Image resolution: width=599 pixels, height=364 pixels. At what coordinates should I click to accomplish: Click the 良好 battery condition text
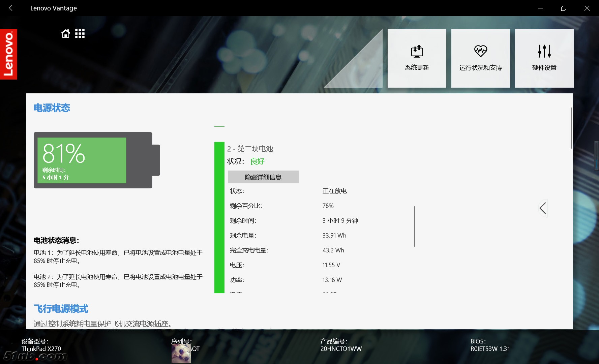click(x=257, y=161)
